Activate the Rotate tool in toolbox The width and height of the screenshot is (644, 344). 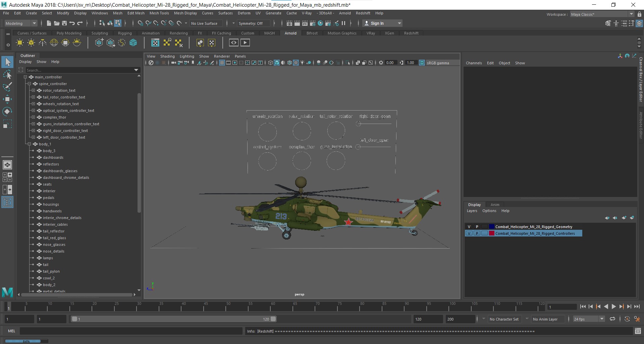click(x=7, y=112)
